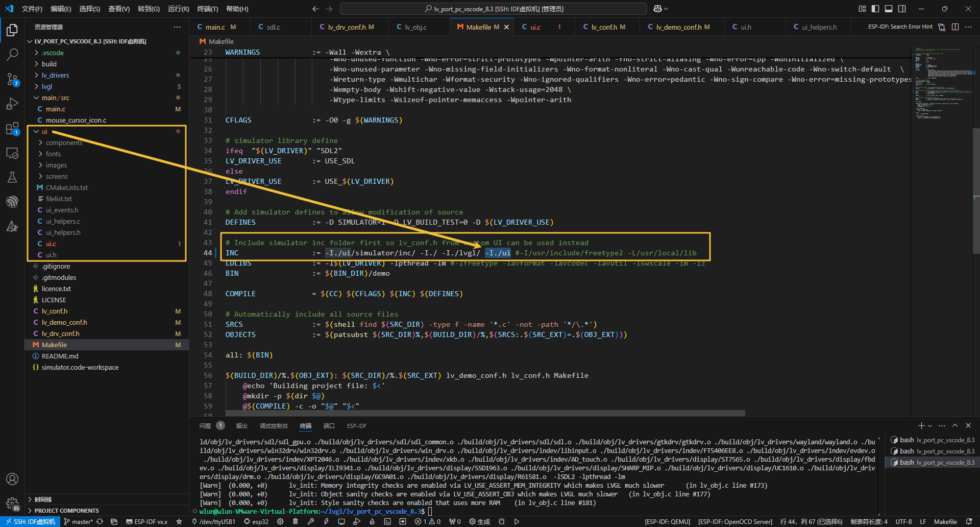
Task: Click the /dev/ttyUSB1 port selector
Action: pyautogui.click(x=213, y=521)
